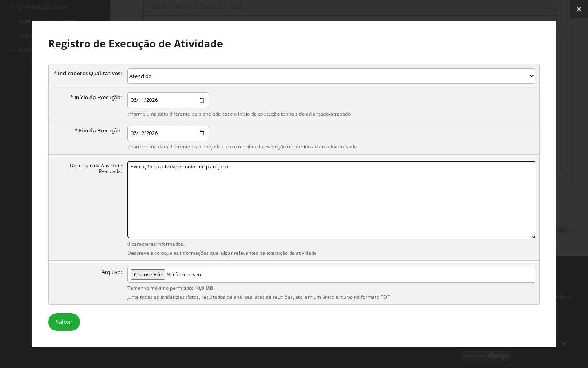Click the help text about início adiantado/atrasado
The image size is (588, 368).
click(239, 114)
